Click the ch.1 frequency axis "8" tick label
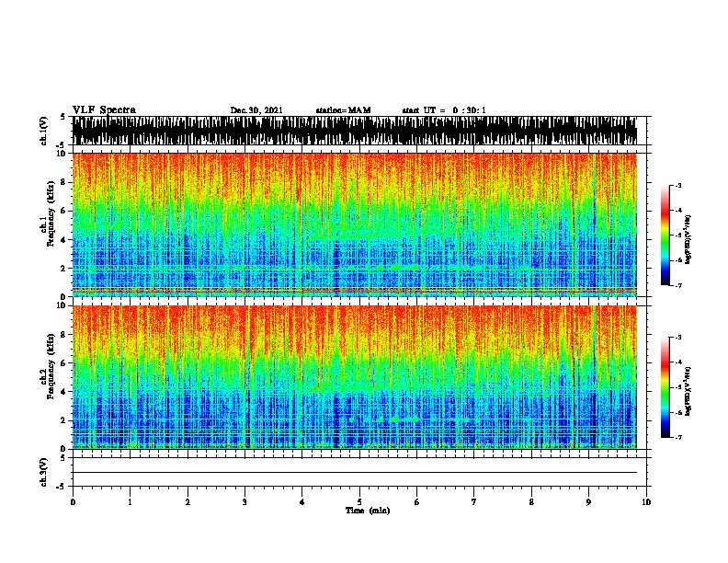This screenshot has height=563, width=728. (63, 182)
